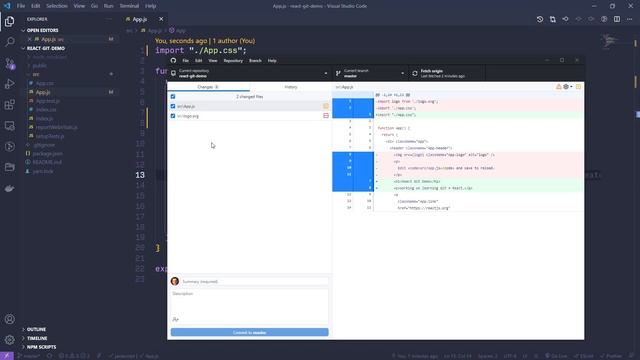Open Current repository dropdown in GitHub Desktop
The width and height of the screenshot is (640, 360).
tap(250, 73)
